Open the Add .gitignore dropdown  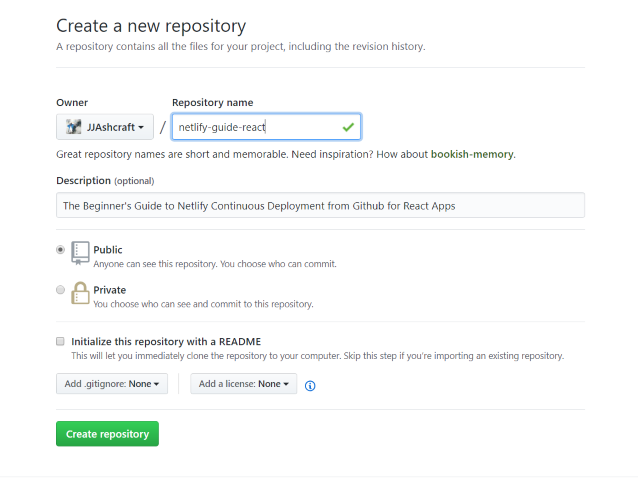[112, 384]
